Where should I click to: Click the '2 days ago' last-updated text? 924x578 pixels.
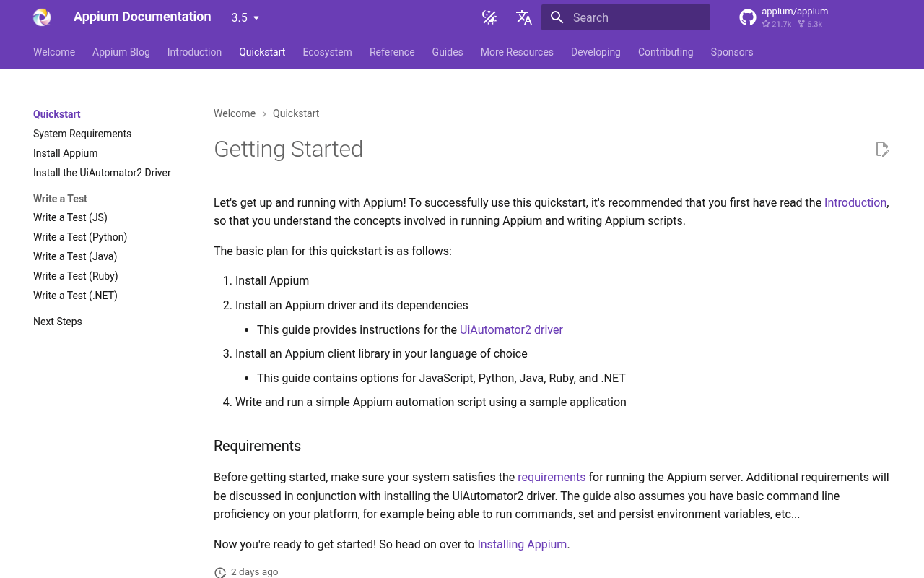point(254,572)
